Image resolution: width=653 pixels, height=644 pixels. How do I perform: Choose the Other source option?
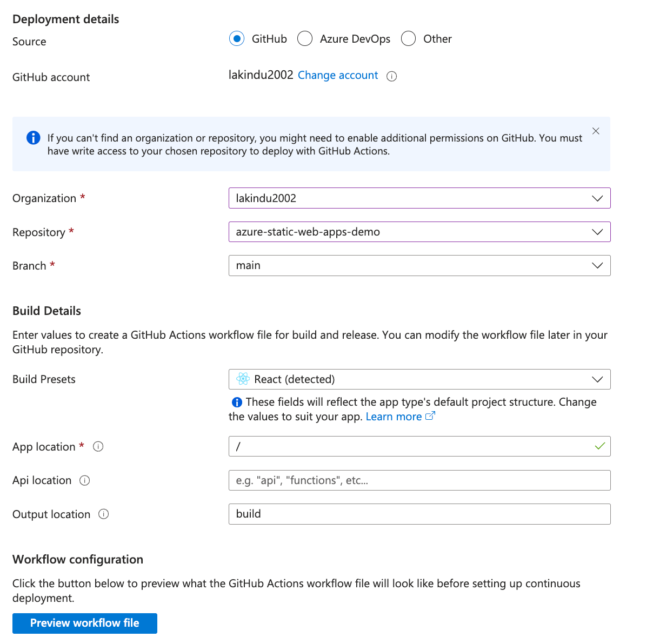tap(409, 39)
